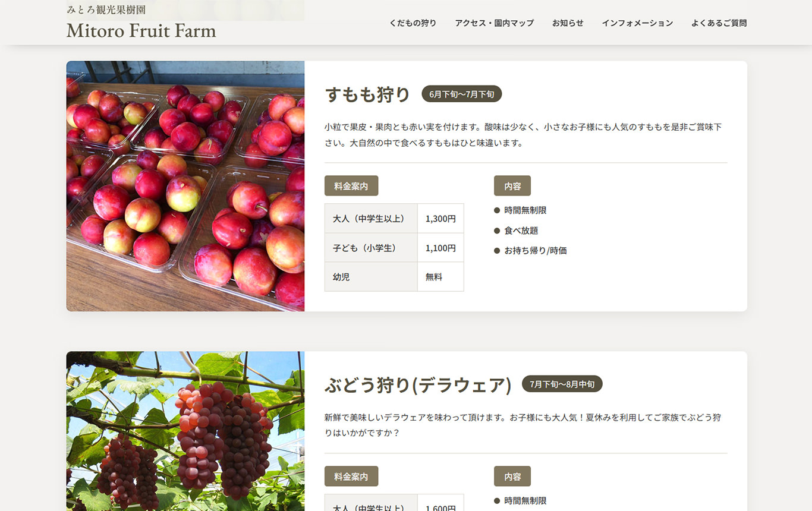
Task: Open the アクセス・園内マップ page
Action: coord(494,23)
